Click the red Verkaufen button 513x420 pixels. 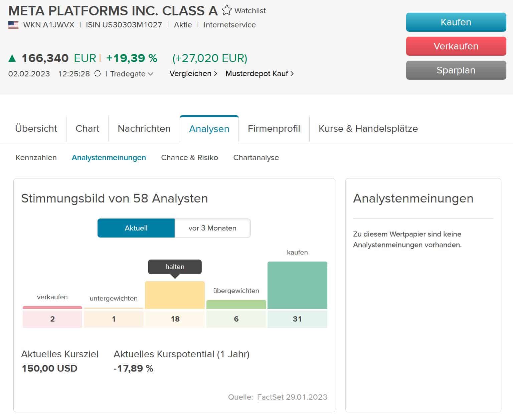[x=456, y=46]
